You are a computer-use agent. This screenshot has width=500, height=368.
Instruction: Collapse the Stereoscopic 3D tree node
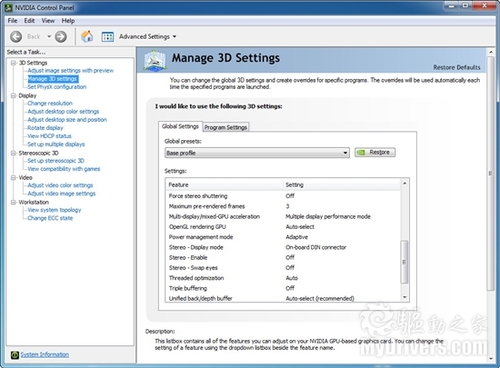[x=14, y=153]
